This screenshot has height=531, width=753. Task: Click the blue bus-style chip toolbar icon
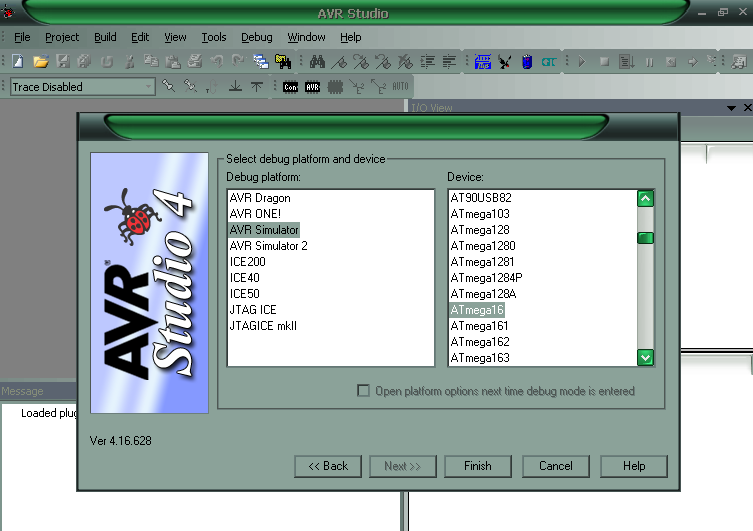[483, 61]
